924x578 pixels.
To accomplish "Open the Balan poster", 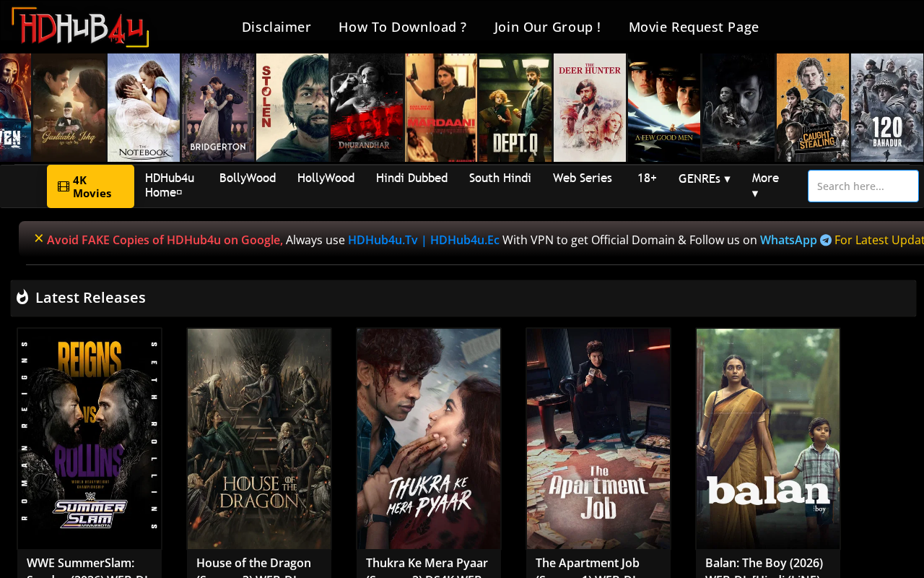I will point(768,439).
